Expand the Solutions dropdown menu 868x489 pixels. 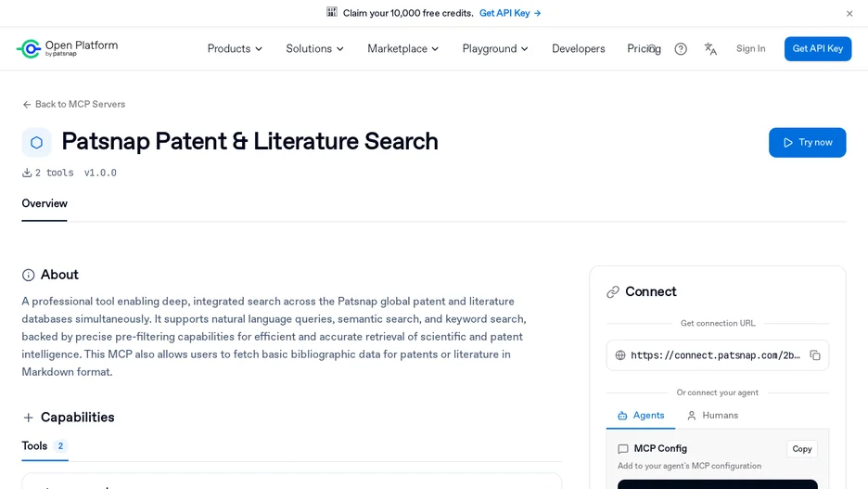pyautogui.click(x=314, y=49)
